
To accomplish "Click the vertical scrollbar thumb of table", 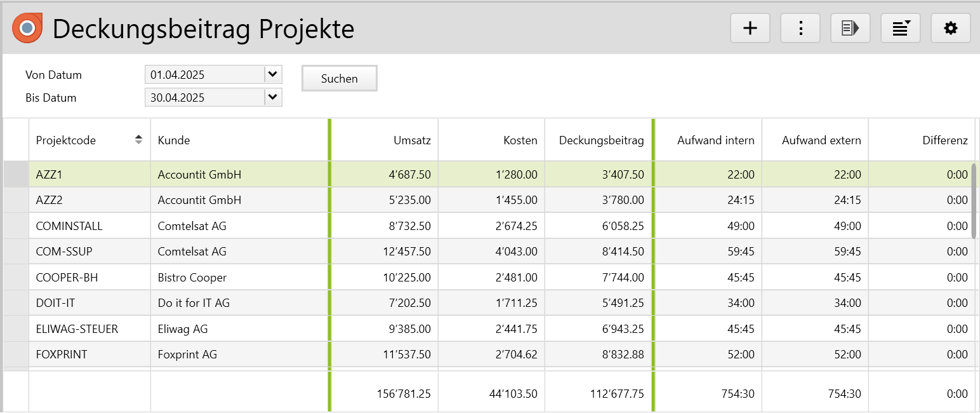I will [974, 201].
